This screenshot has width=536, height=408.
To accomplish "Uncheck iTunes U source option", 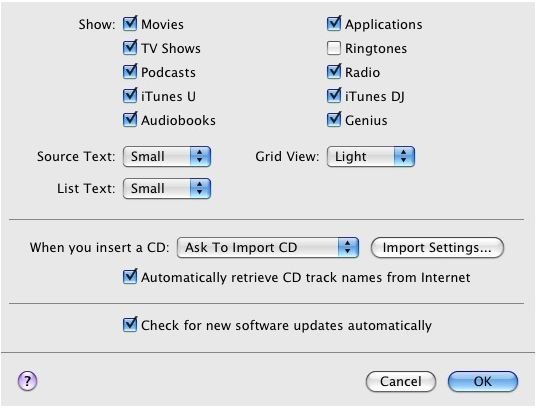I will tap(130, 96).
